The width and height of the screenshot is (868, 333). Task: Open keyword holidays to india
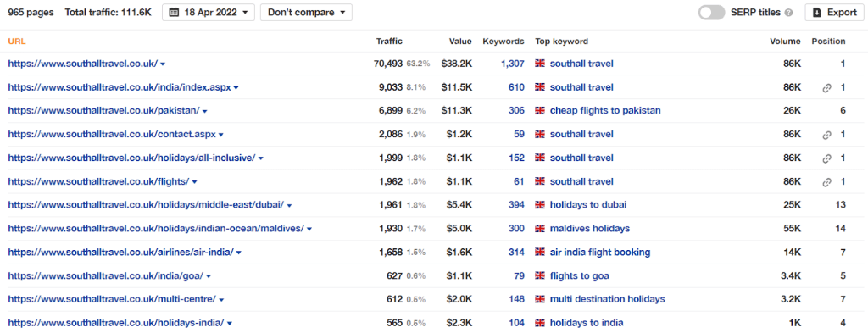(587, 323)
